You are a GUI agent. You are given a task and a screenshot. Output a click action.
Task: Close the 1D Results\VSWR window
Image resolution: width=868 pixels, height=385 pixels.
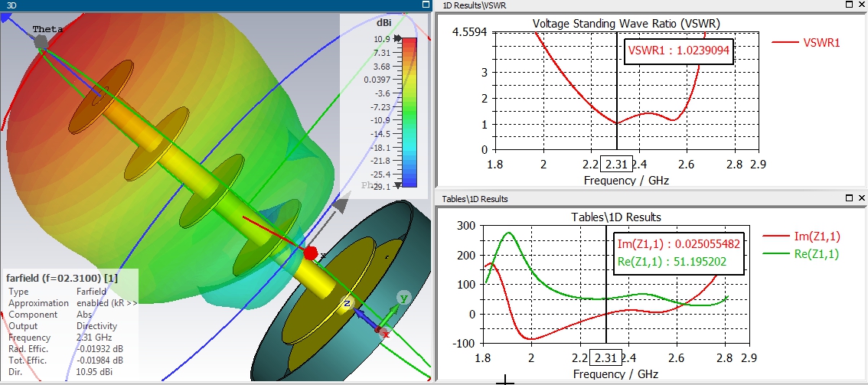click(861, 5)
